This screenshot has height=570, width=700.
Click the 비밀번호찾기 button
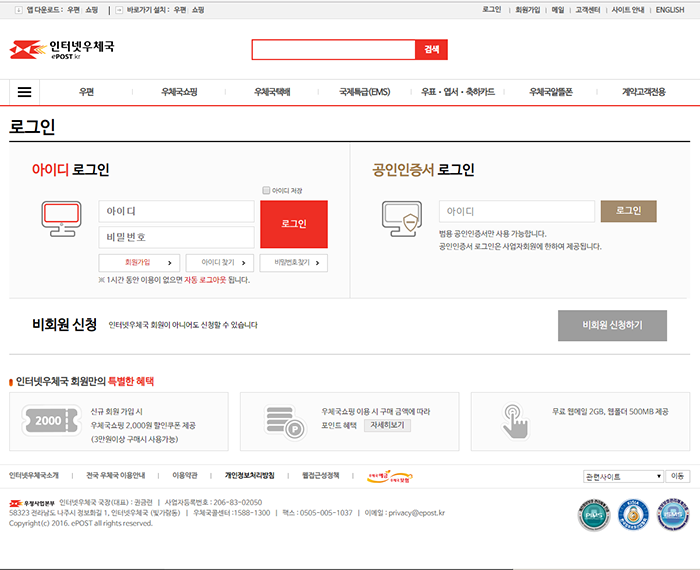coord(294,263)
